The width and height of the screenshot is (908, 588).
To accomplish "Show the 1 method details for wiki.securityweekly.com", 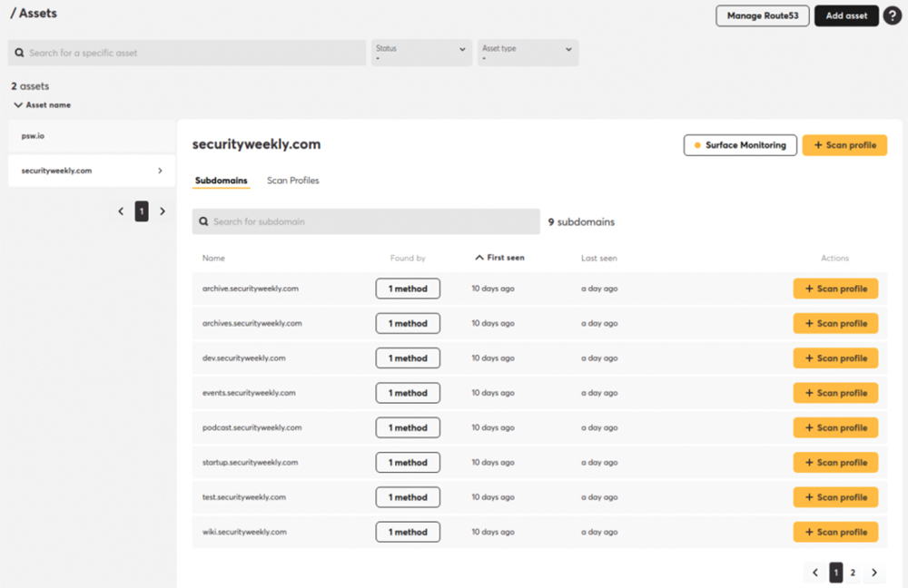I will pyautogui.click(x=408, y=532).
